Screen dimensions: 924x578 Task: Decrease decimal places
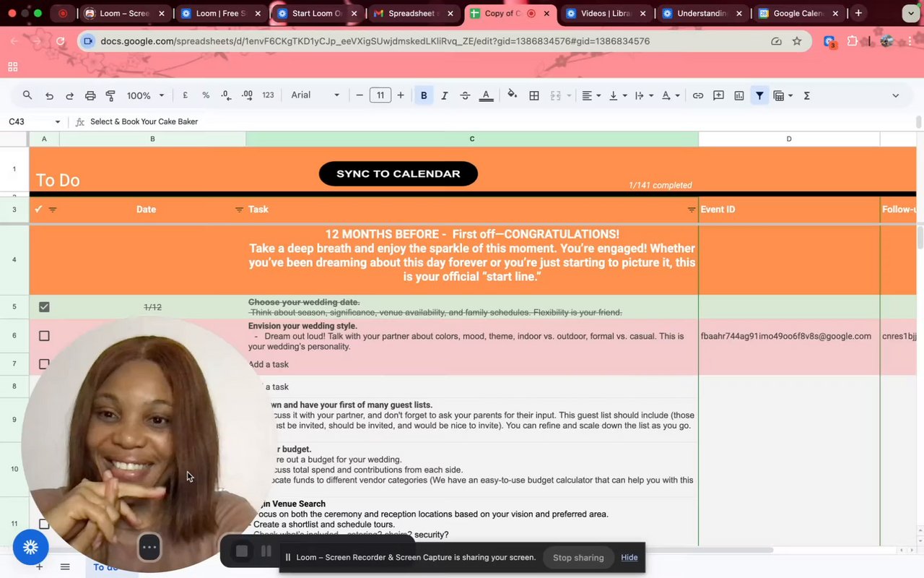pos(226,95)
